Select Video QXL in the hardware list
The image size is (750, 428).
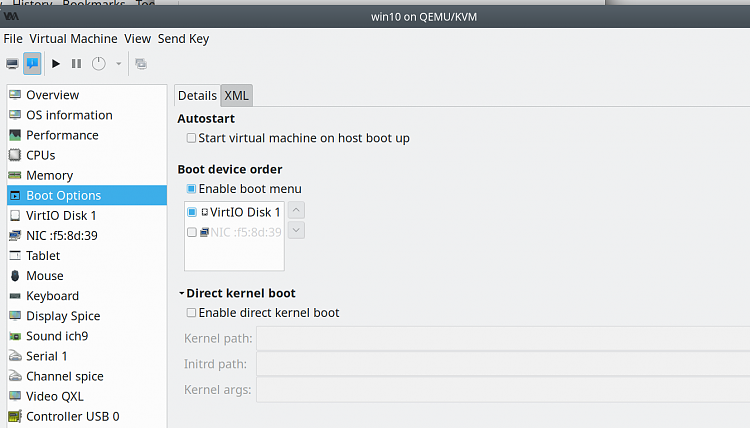coord(87,396)
